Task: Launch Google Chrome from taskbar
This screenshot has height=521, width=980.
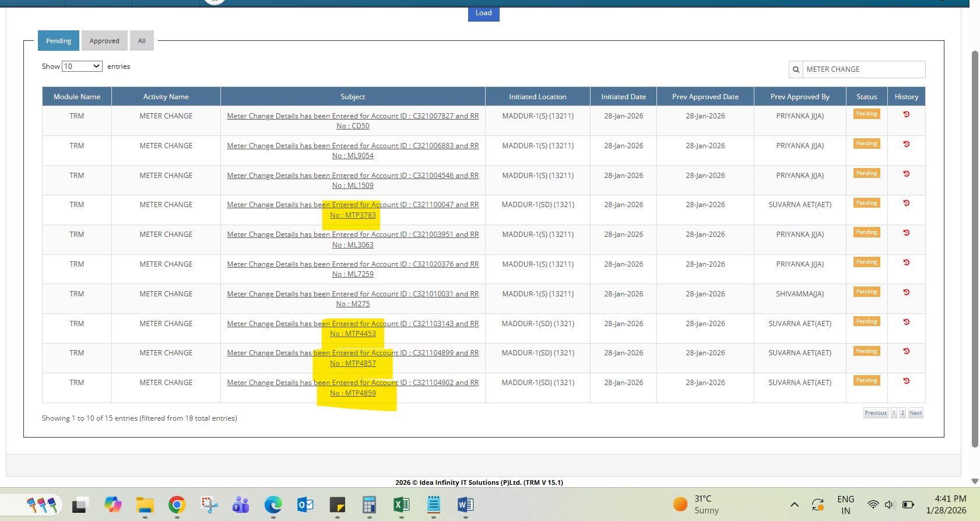Action: [177, 505]
